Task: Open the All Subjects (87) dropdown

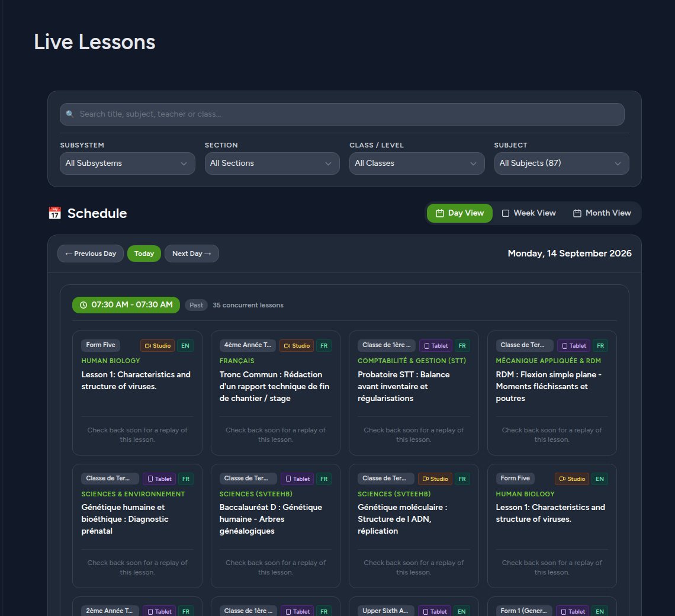Action: pyautogui.click(x=561, y=163)
